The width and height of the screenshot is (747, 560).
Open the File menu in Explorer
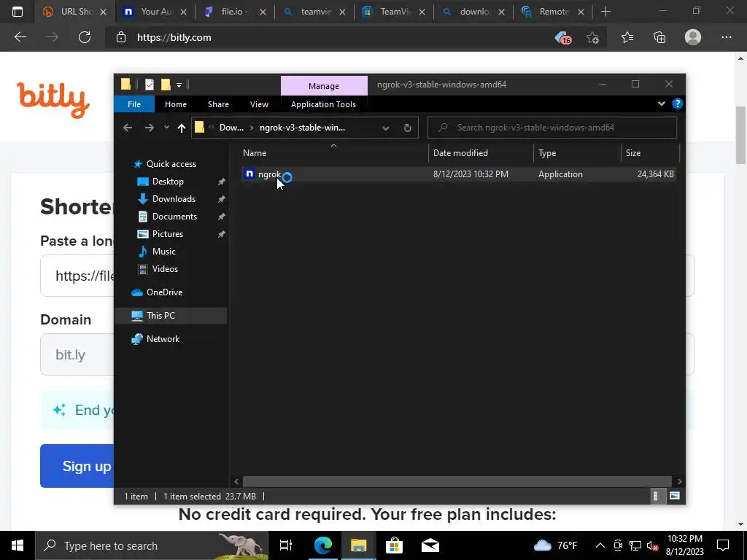click(134, 104)
